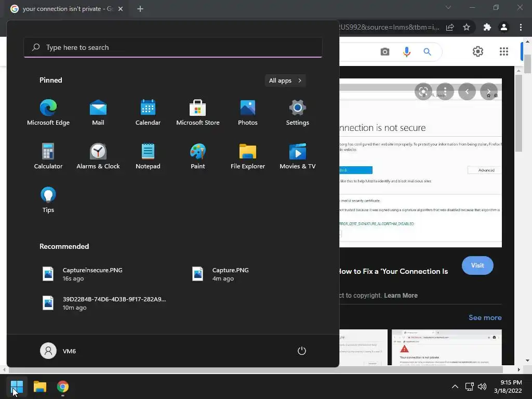Click the See more link
The width and height of the screenshot is (532, 399).
point(485,317)
